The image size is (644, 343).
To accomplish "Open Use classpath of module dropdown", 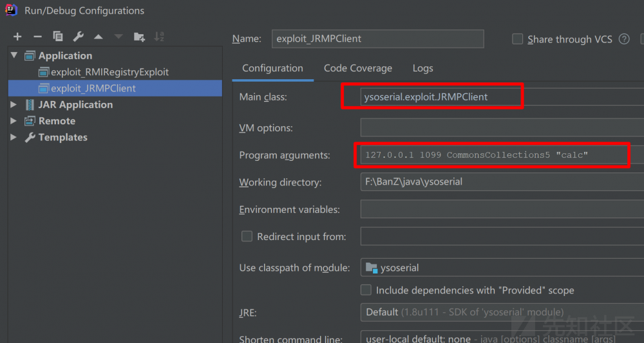I will (502, 268).
